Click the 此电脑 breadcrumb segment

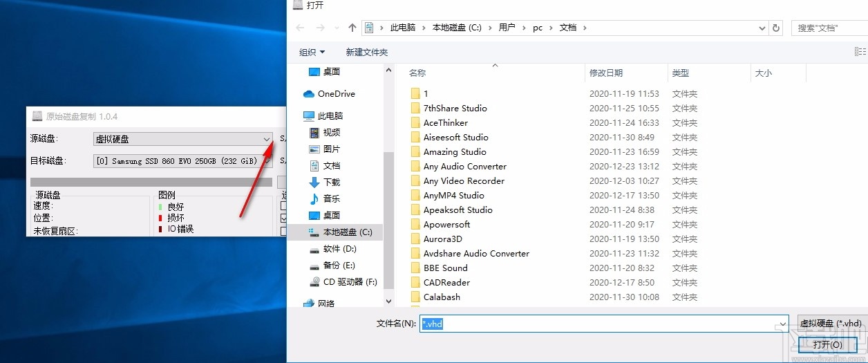[403, 28]
